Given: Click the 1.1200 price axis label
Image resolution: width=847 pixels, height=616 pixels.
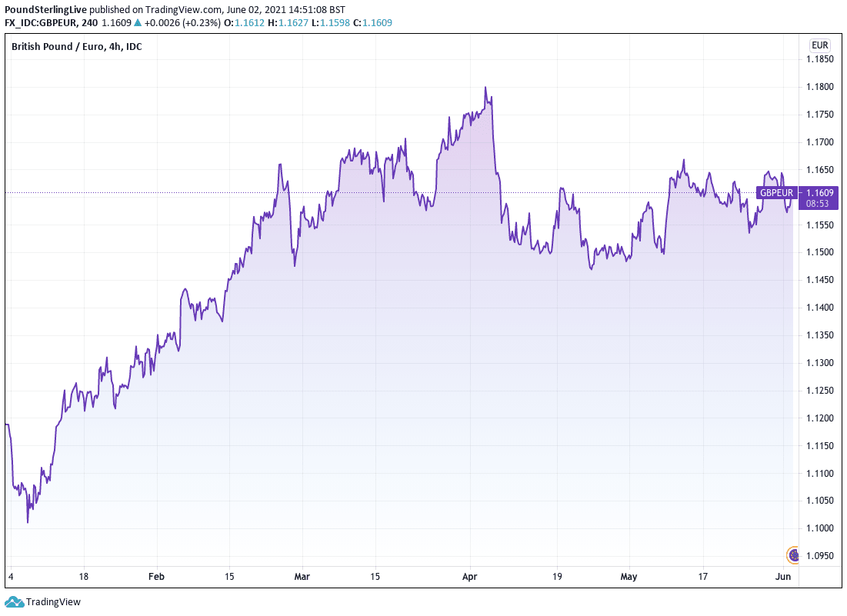Looking at the screenshot, I should coord(819,418).
